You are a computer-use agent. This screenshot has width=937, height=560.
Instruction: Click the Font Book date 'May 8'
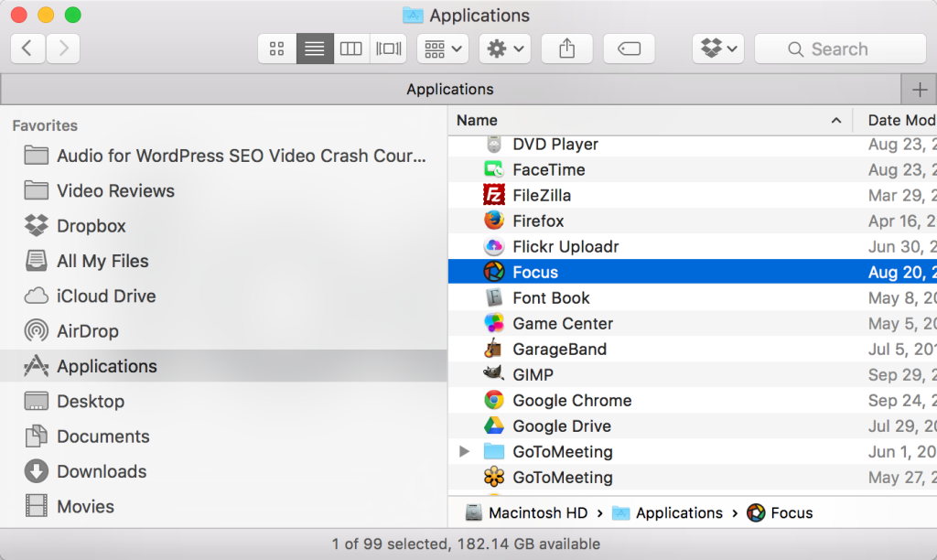click(x=902, y=298)
